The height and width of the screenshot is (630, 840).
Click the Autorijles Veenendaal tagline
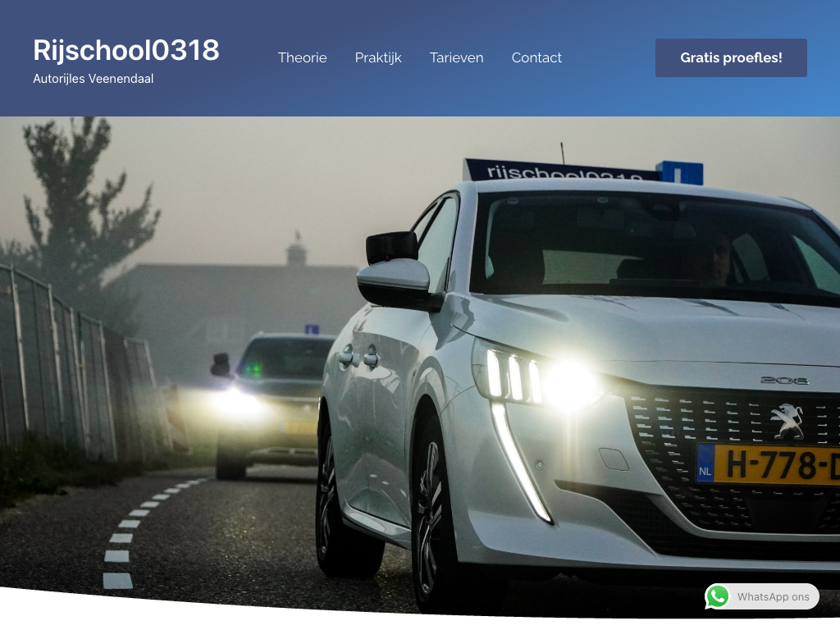coord(94,79)
